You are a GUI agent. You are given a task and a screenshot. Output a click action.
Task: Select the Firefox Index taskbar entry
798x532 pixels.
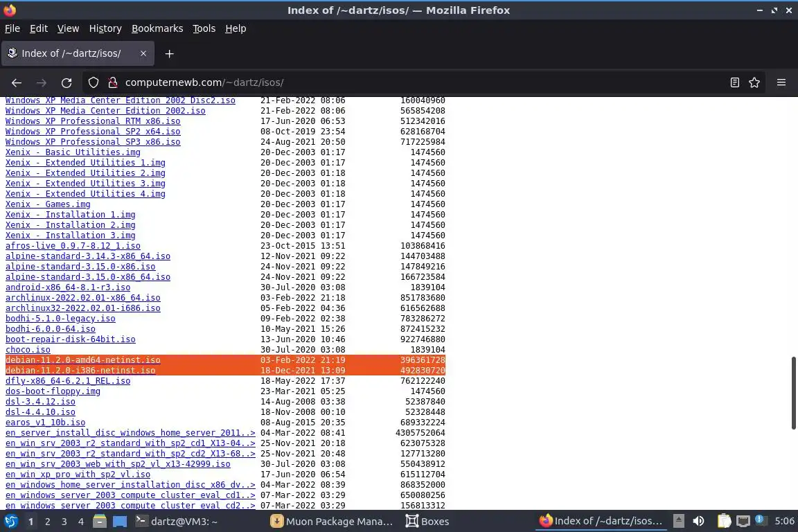[x=601, y=522]
